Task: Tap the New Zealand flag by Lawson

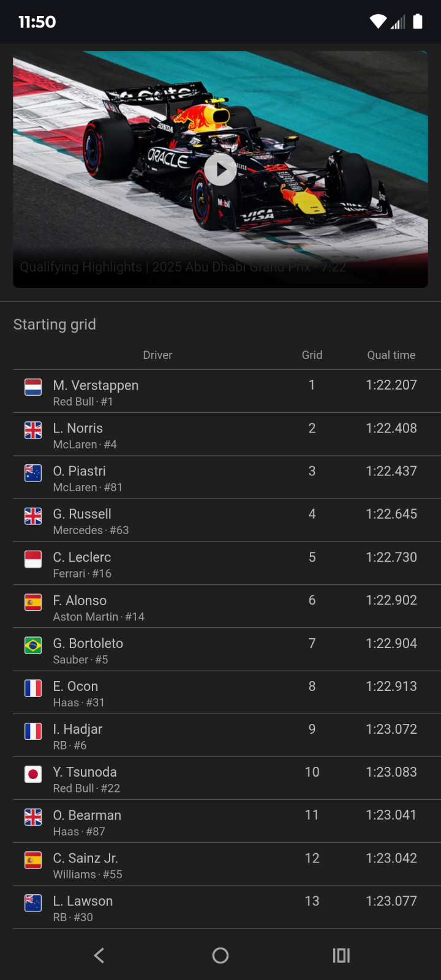Action: coord(33,903)
